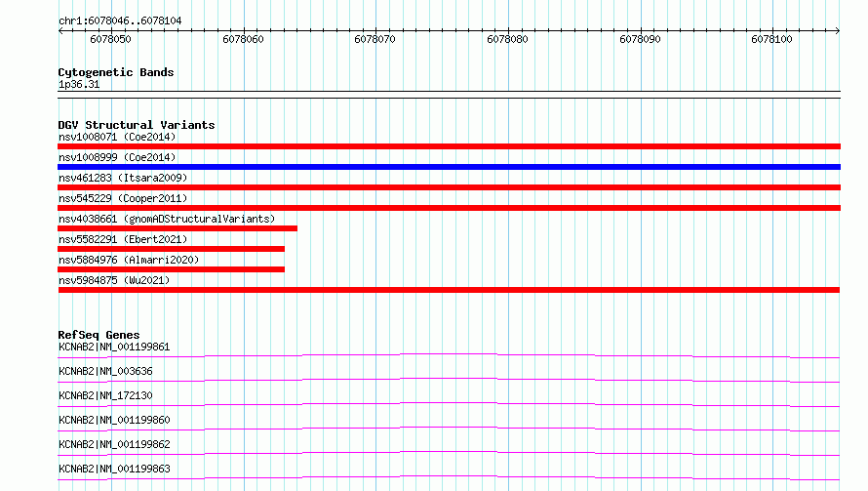Click the left arrow end of ruler
Image resolution: width=868 pixels, height=491 pixels.
click(x=60, y=30)
